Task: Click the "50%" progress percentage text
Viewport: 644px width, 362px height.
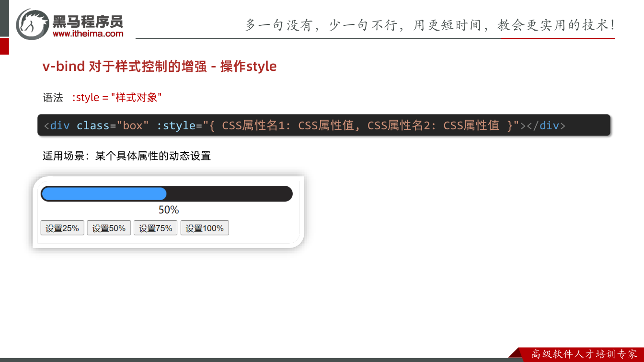Action: click(x=169, y=210)
